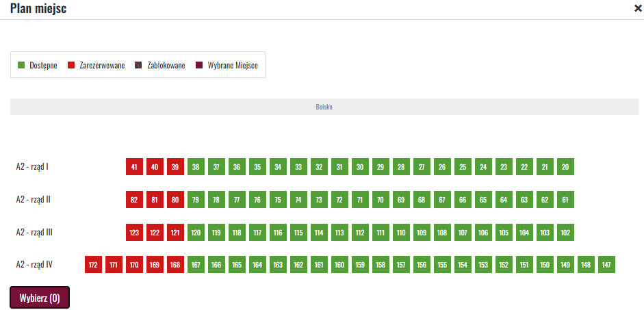This screenshot has height=310, width=644.
Task: Click the 'A2 - rząd I' row label
Action: 33,167
